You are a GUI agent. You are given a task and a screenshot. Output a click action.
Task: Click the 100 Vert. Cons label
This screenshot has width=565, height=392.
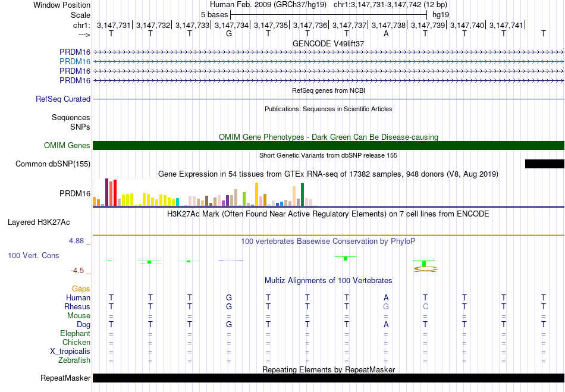pyautogui.click(x=33, y=255)
